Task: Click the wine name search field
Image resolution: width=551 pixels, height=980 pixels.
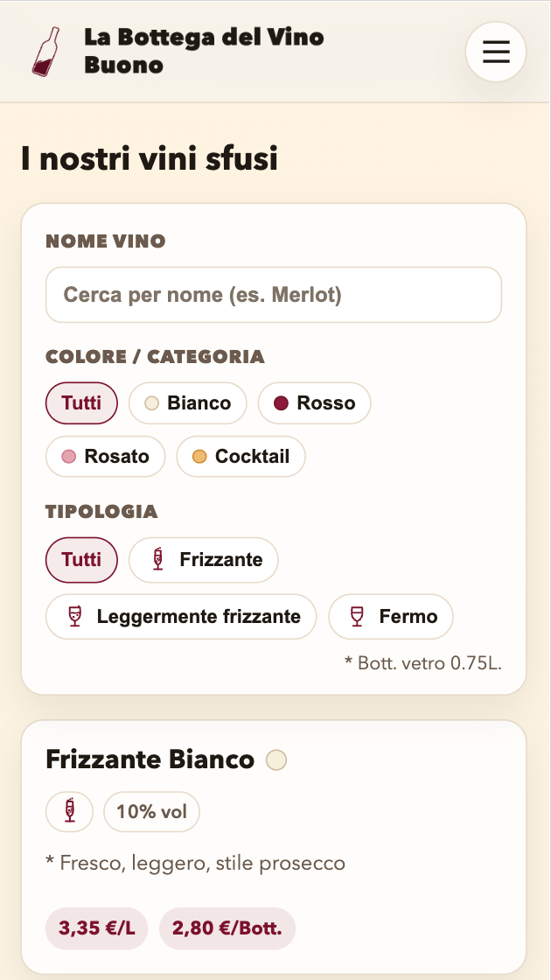Action: 274,295
